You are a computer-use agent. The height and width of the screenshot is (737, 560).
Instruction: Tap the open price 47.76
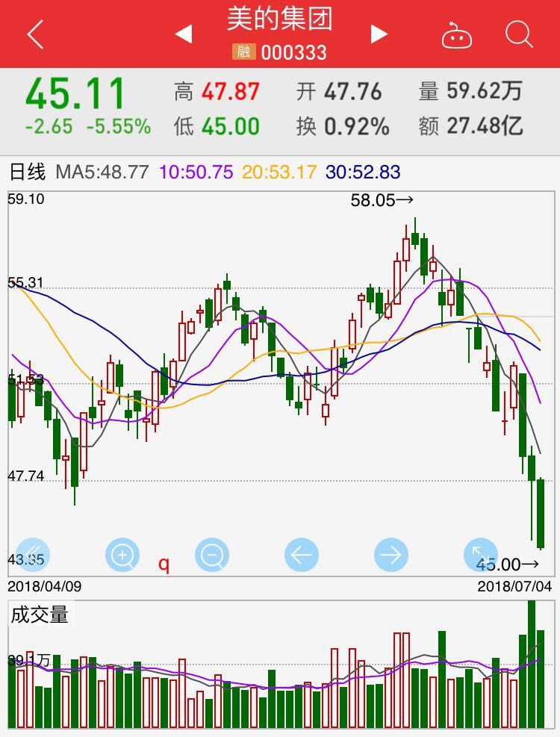[x=352, y=91]
